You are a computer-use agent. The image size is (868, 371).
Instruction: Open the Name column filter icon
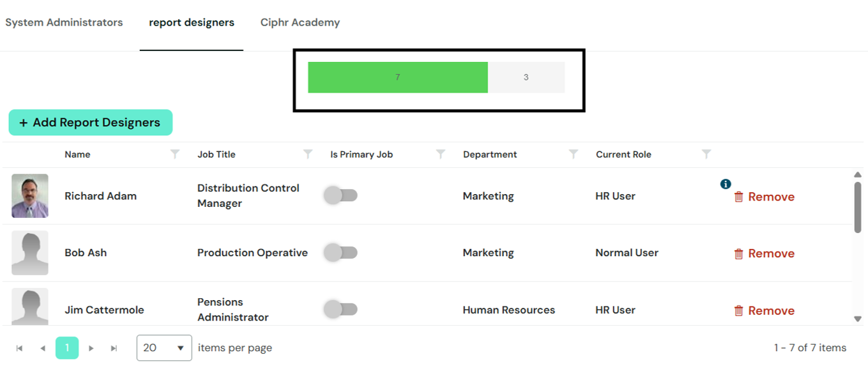click(175, 154)
